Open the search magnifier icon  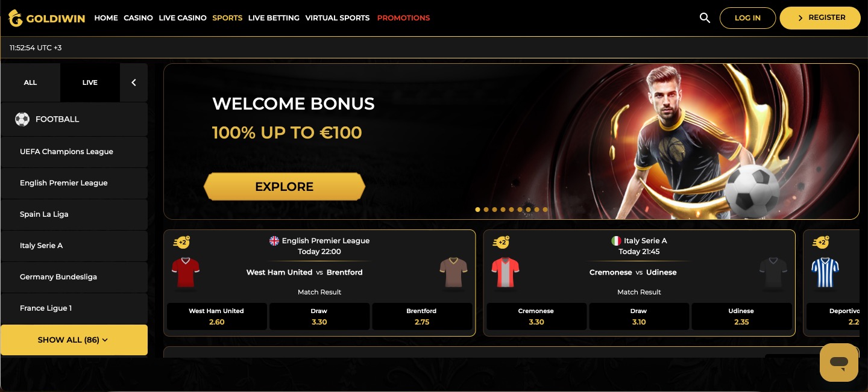point(705,18)
